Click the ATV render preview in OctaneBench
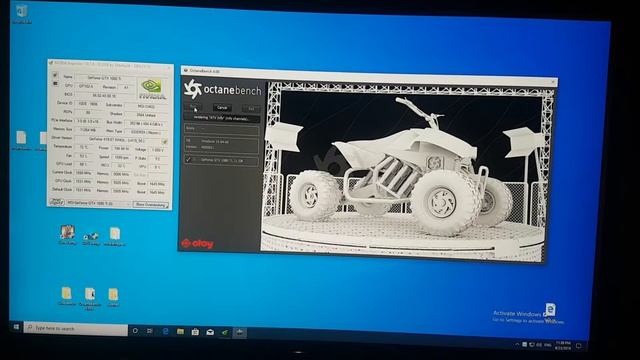The image size is (640, 360). 406,171
